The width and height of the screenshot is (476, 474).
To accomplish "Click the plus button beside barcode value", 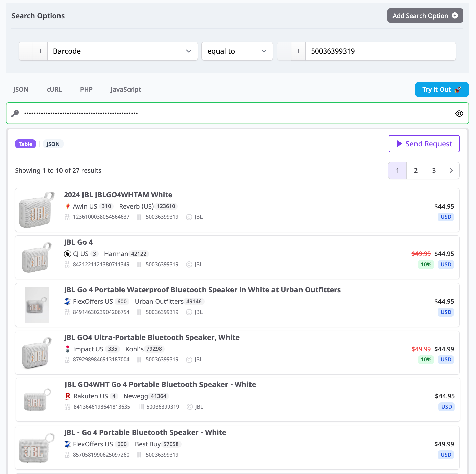I will [299, 51].
